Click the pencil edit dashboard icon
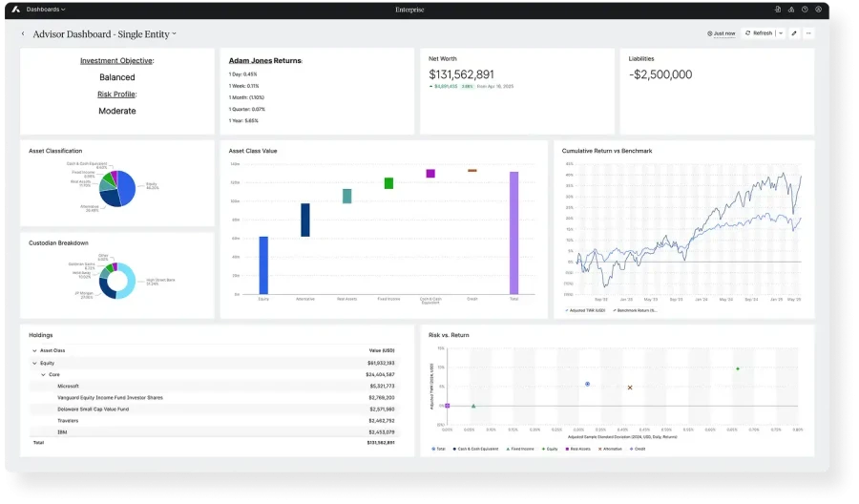 pos(794,33)
